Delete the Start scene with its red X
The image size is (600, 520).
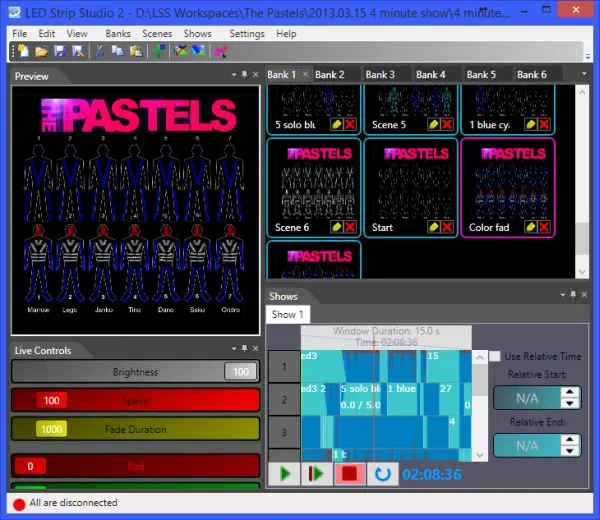click(x=447, y=227)
